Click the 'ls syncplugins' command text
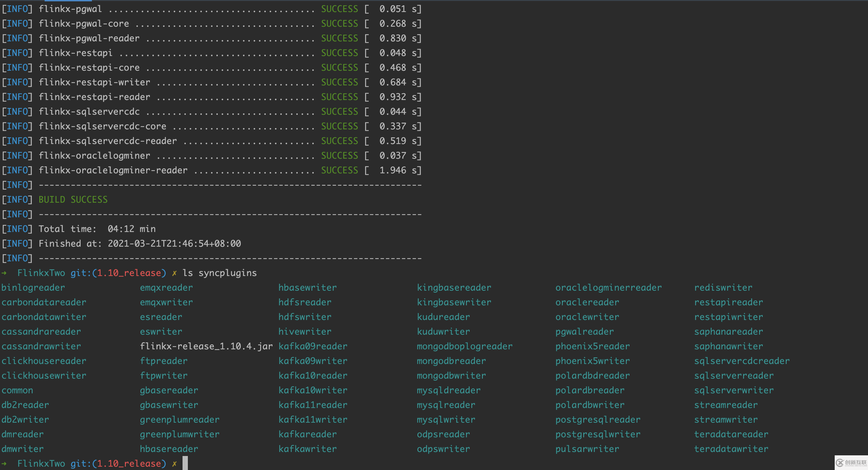The image size is (868, 470). [x=219, y=273]
